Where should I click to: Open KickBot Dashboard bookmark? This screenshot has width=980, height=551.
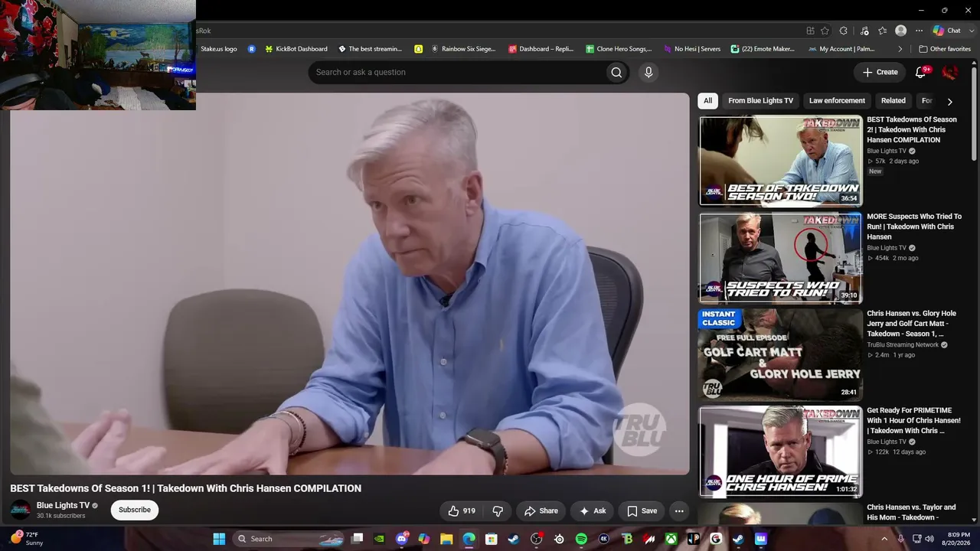coord(296,49)
